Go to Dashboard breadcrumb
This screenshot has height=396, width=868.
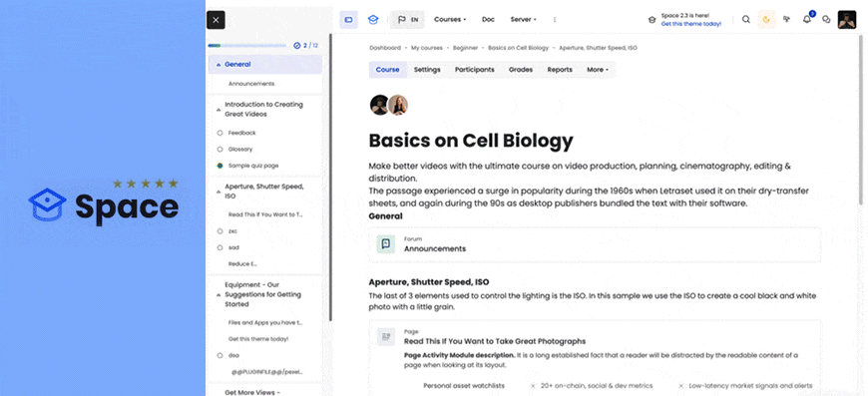[x=385, y=48]
